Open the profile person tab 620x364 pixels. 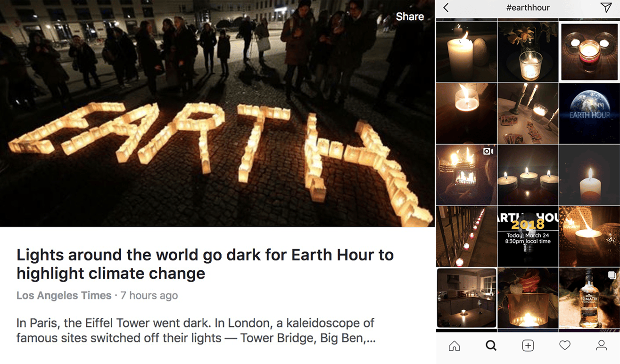[602, 346]
